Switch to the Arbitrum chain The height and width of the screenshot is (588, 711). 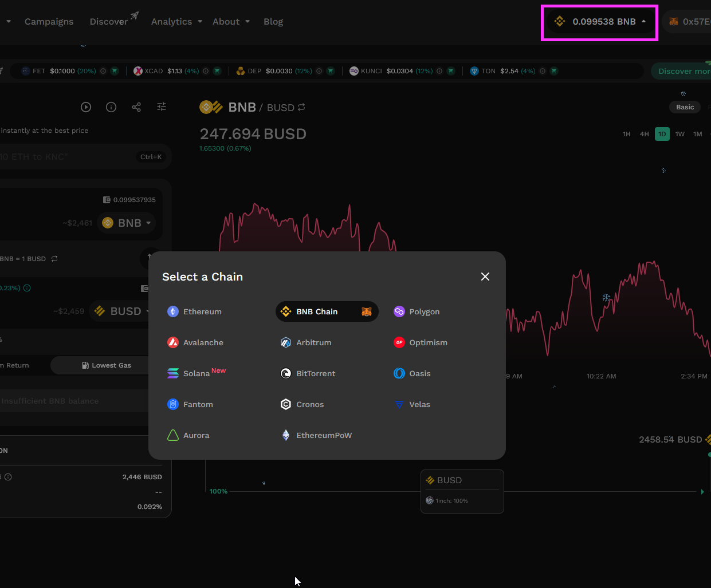pos(307,342)
